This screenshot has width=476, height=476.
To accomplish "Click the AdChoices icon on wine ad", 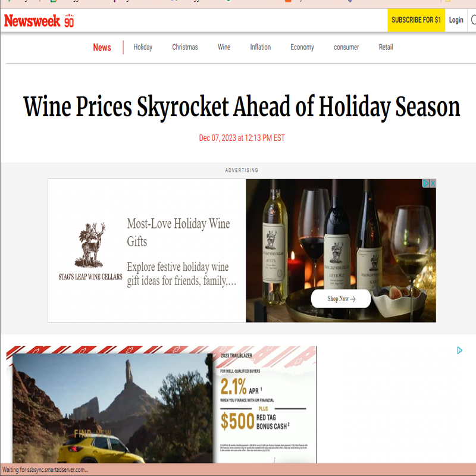I will 426,183.
